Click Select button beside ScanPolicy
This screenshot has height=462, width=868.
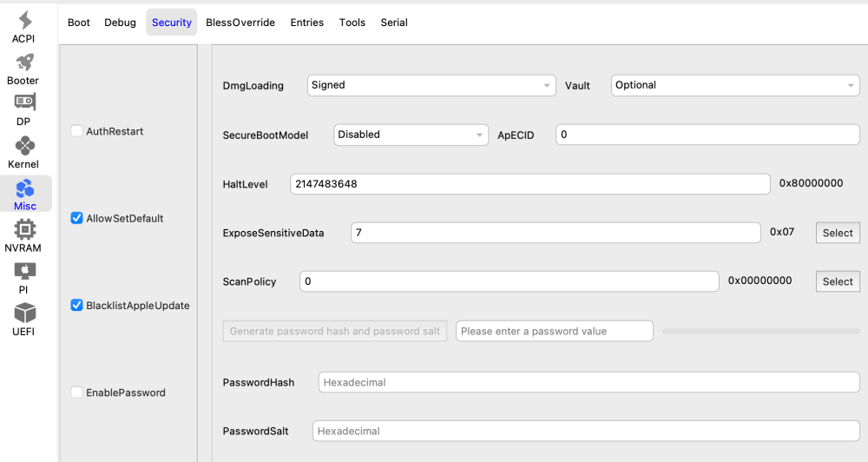[838, 281]
